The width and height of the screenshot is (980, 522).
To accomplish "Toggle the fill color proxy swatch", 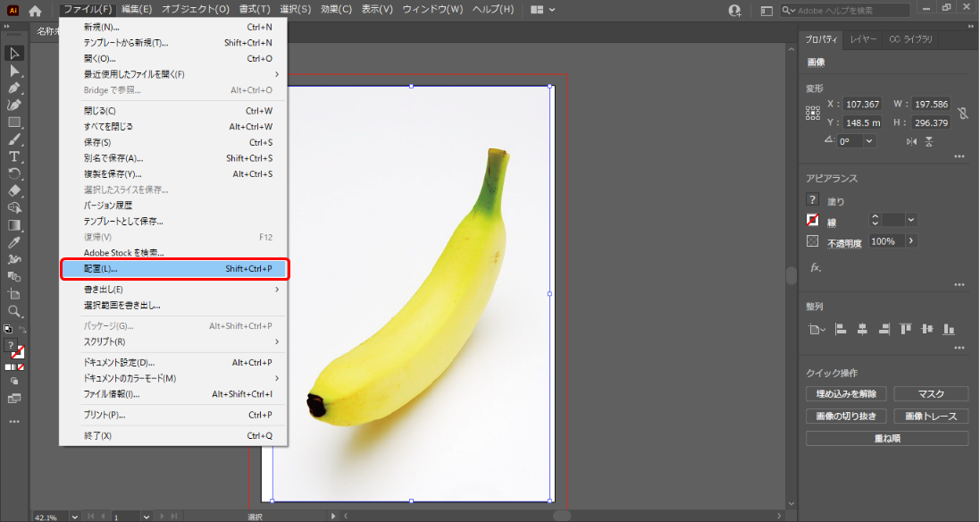I will pyautogui.click(x=812, y=199).
